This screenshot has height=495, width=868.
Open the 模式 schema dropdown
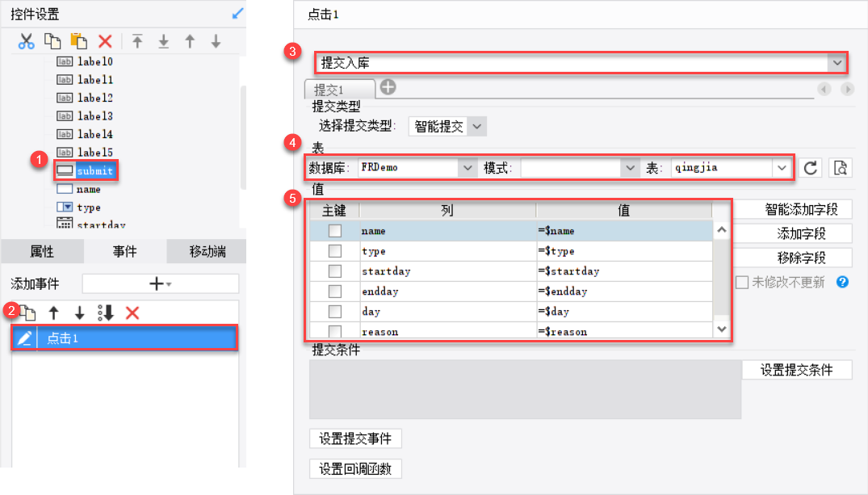click(630, 168)
